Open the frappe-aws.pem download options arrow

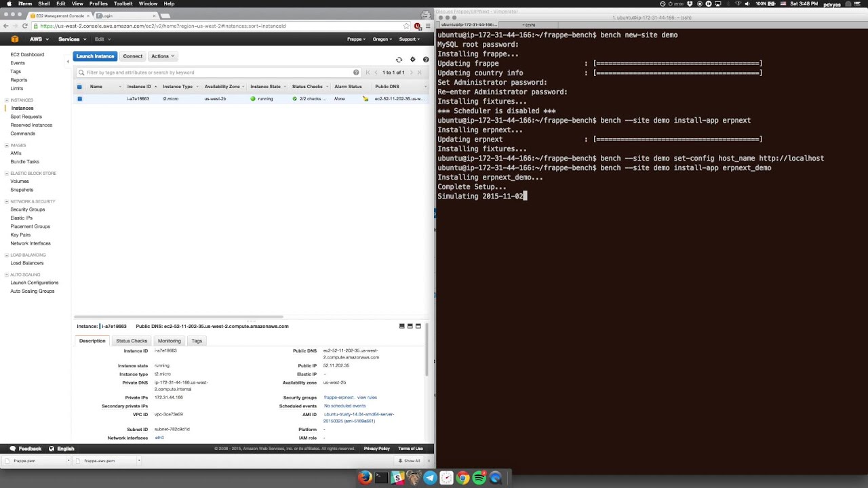(139, 461)
